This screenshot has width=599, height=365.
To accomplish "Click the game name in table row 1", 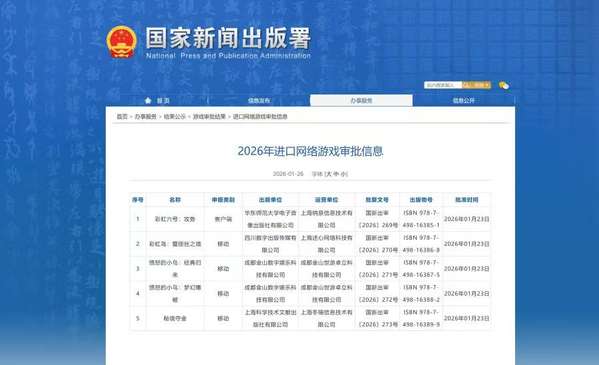I will (x=175, y=219).
